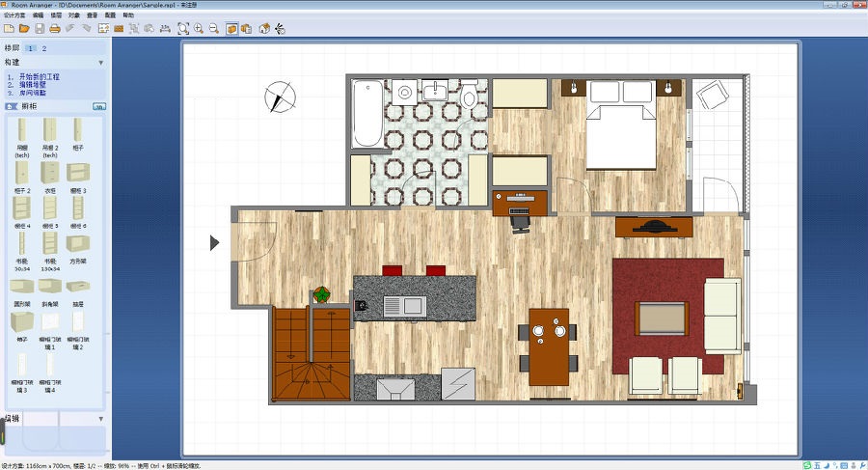The width and height of the screenshot is (868, 470).
Task: Open the 楼层 menu
Action: (x=56, y=15)
